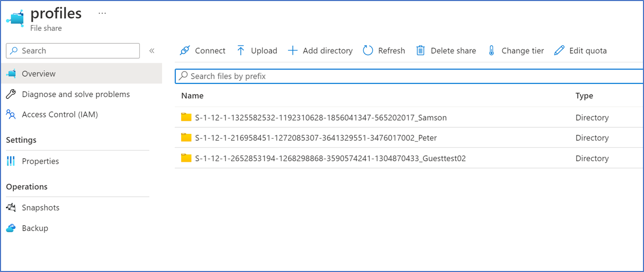Click the Refresh circular arrow icon
This screenshot has height=272, width=644.
pos(368,50)
